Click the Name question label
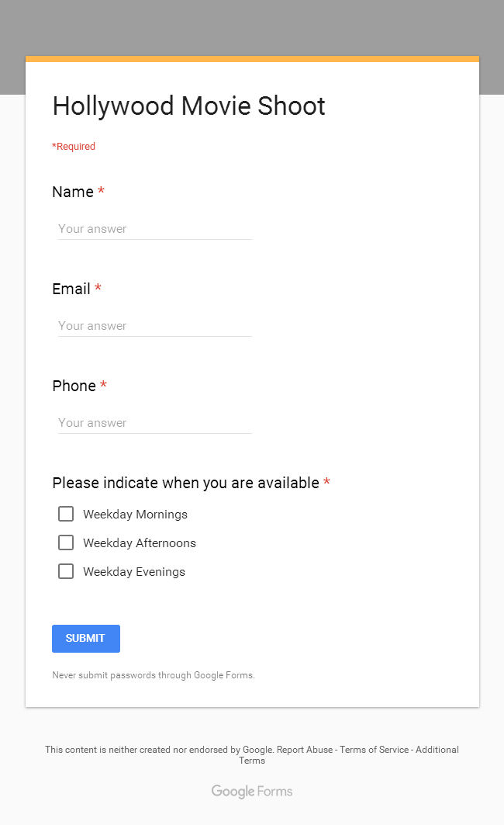This screenshot has width=504, height=825. (x=73, y=192)
